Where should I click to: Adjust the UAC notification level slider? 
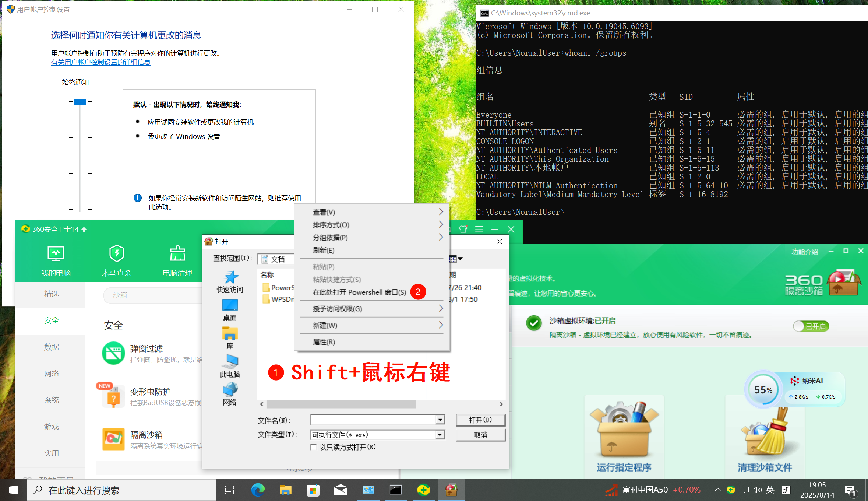[x=80, y=101]
